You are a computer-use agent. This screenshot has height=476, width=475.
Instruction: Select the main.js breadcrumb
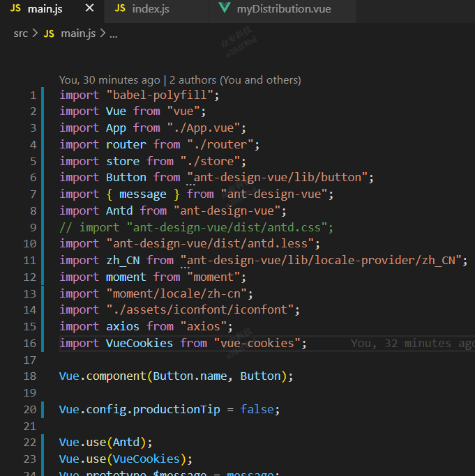[x=78, y=33]
